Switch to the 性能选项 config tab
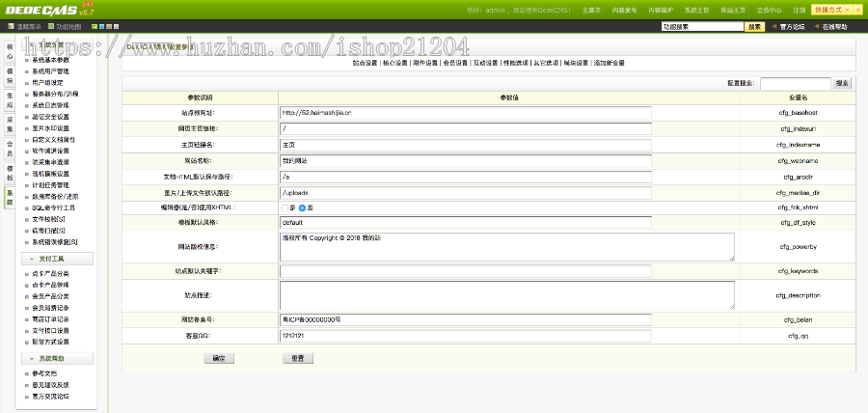 [x=515, y=63]
